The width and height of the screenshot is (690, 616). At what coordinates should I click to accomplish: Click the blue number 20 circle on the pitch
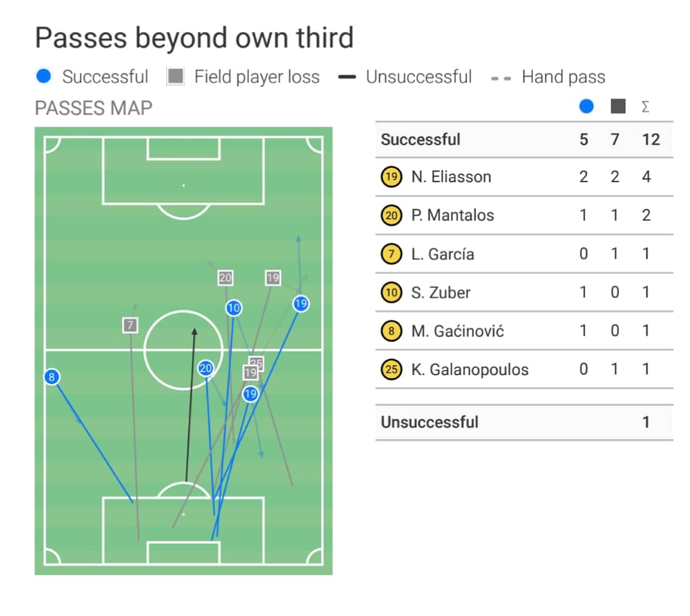point(205,368)
